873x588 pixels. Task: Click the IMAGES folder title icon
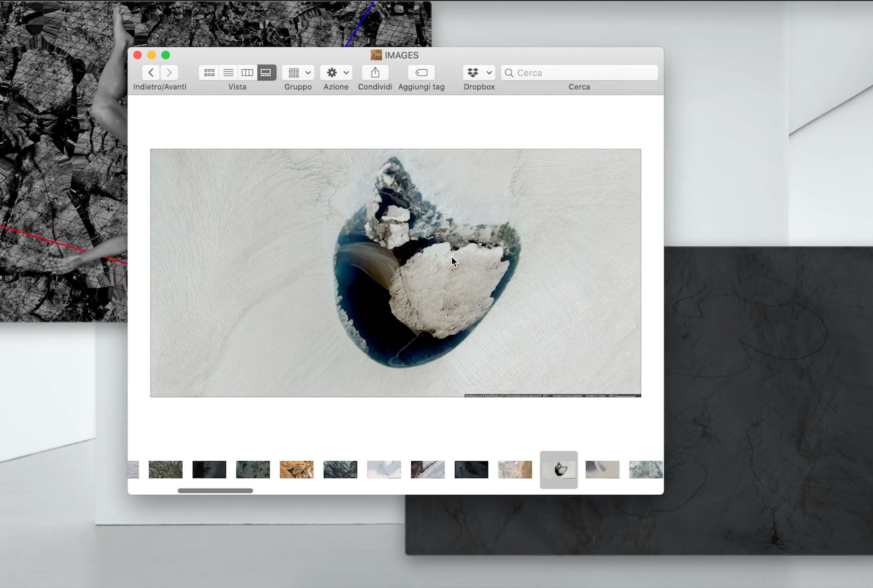[x=376, y=55]
